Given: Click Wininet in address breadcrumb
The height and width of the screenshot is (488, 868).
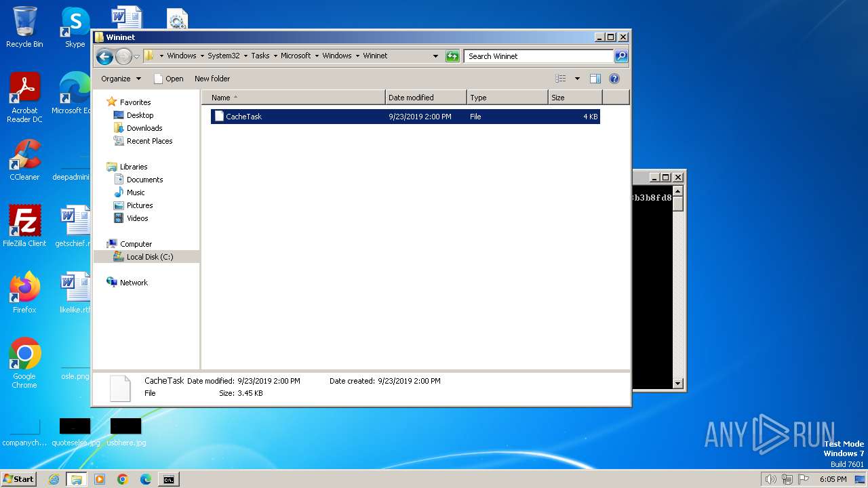Looking at the screenshot, I should pyautogui.click(x=375, y=56).
